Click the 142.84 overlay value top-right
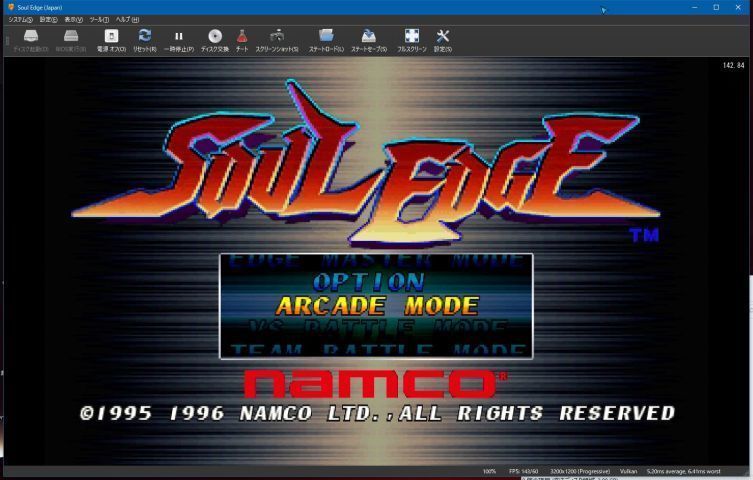Screen dimensions: 753x480 coord(733,65)
